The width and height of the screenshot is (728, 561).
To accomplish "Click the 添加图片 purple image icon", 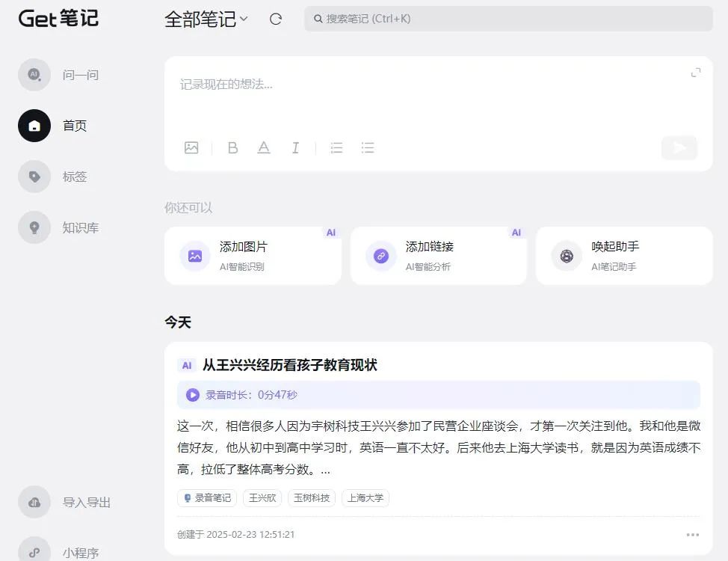I will pyautogui.click(x=195, y=256).
